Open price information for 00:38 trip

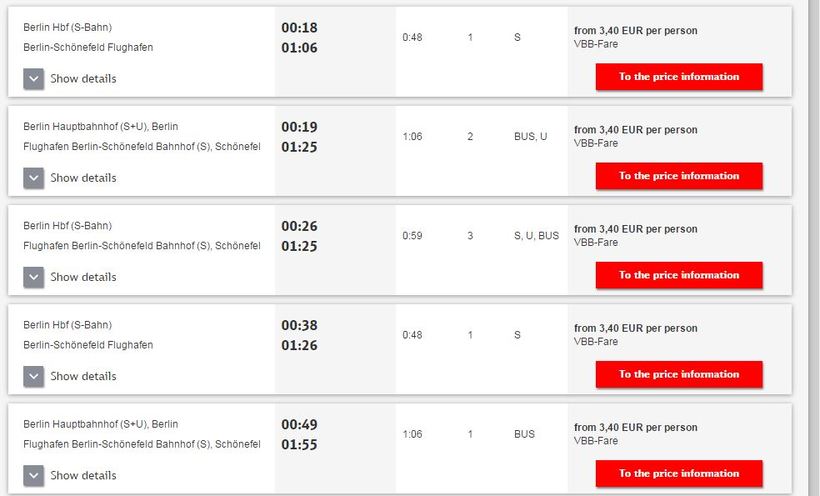coord(679,374)
